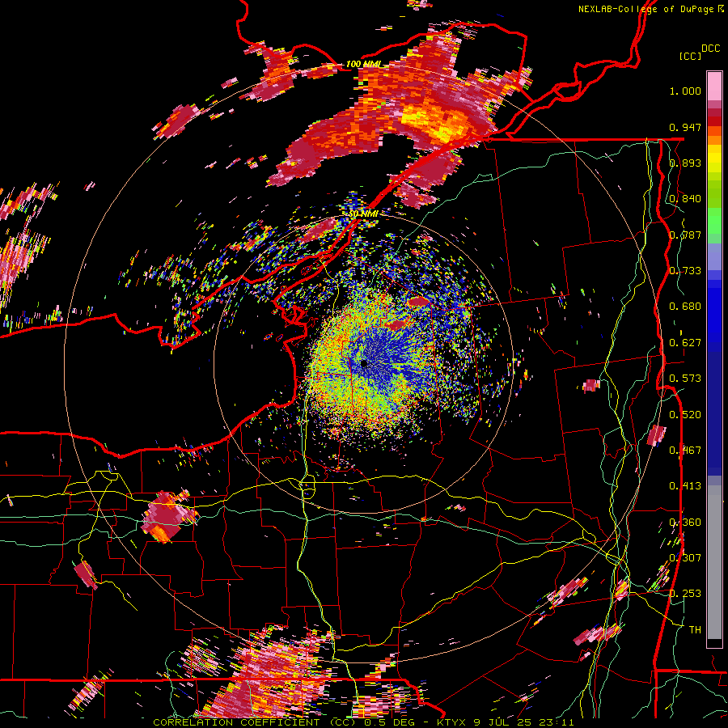The width and height of the screenshot is (728, 728).
Task: Click the 0.573 color scale value
Action: coord(685,379)
